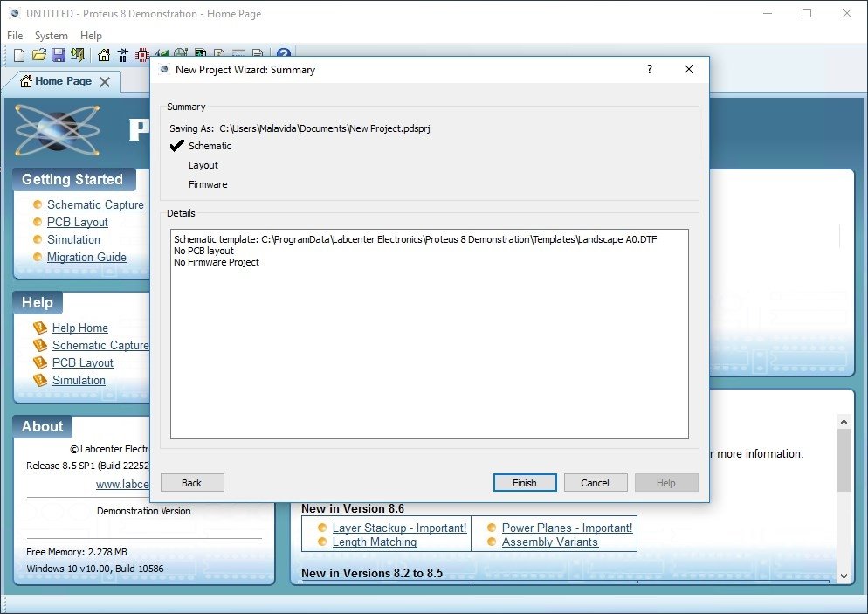This screenshot has height=614, width=868.
Task: Cancel the New Project Wizard
Action: click(x=595, y=483)
